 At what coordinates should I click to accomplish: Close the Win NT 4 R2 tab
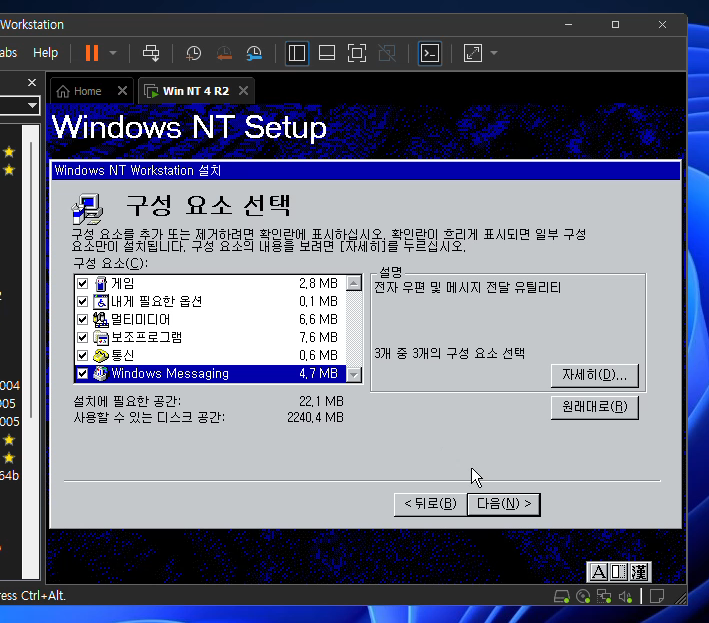[x=243, y=91]
